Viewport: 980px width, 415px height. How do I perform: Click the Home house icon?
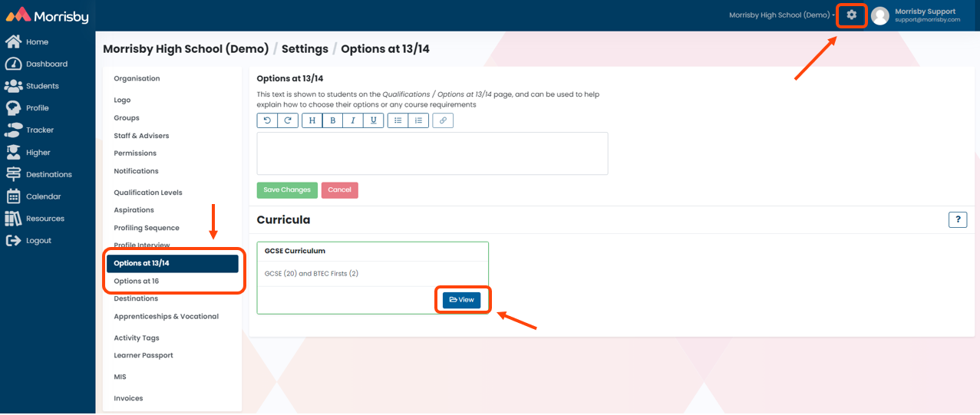coord(12,41)
